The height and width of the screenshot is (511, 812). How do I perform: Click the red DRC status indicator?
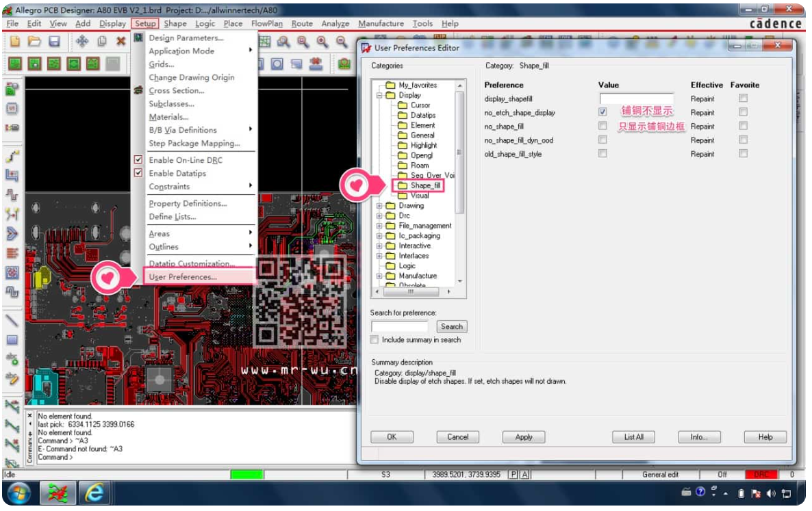tap(761, 475)
